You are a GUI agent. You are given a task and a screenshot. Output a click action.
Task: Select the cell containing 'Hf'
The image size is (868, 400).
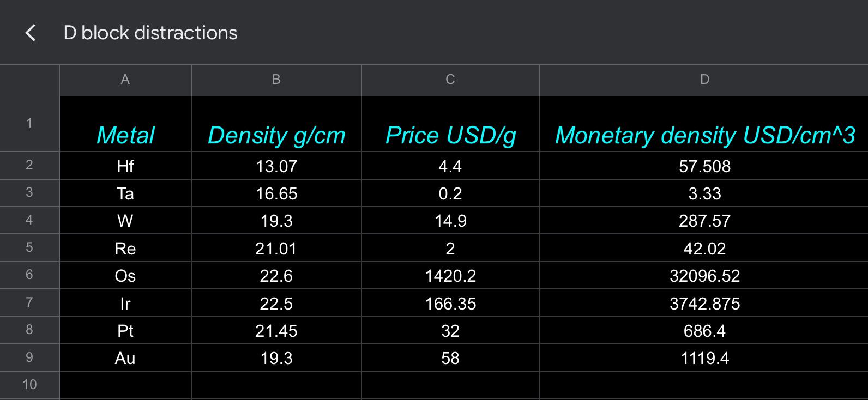point(125,166)
